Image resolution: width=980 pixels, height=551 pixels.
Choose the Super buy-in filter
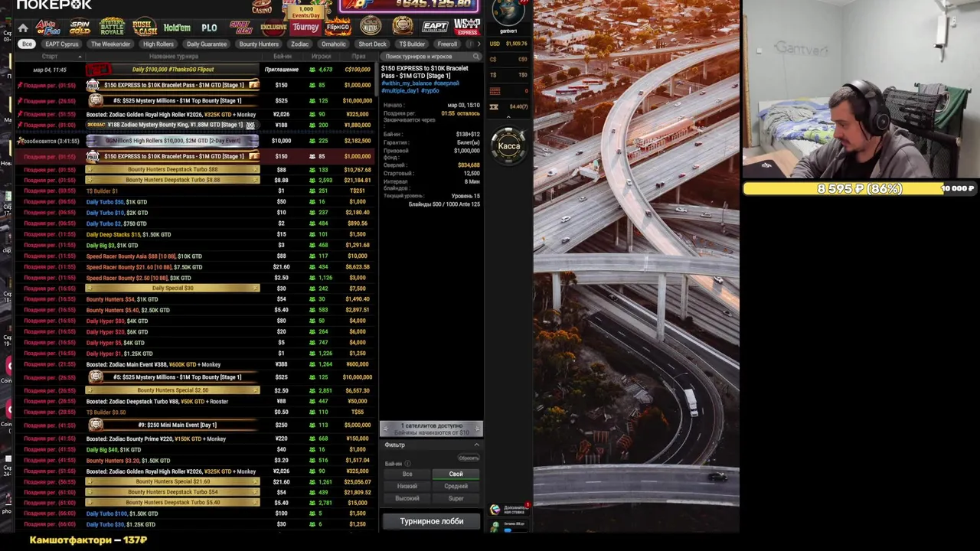pyautogui.click(x=456, y=498)
